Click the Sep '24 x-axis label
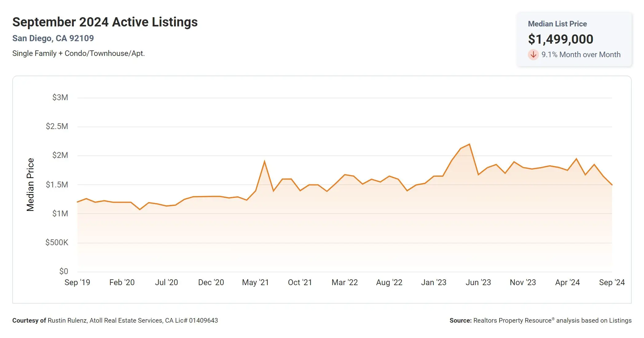This screenshot has width=644, height=338. 612,282
